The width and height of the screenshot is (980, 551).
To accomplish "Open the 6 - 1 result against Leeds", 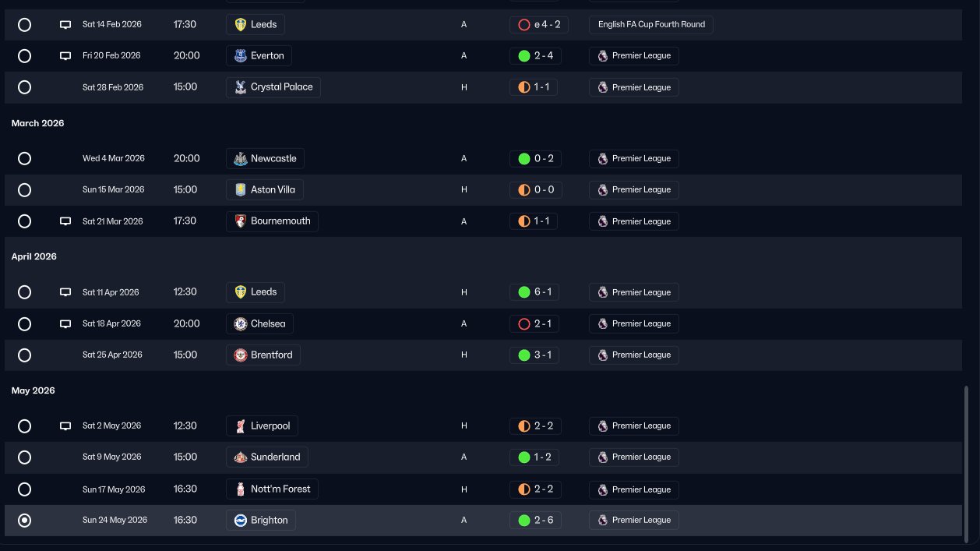I will tap(534, 292).
